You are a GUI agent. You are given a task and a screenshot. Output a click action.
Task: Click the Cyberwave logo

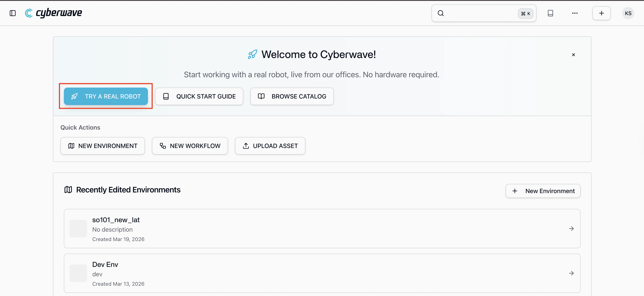click(54, 13)
